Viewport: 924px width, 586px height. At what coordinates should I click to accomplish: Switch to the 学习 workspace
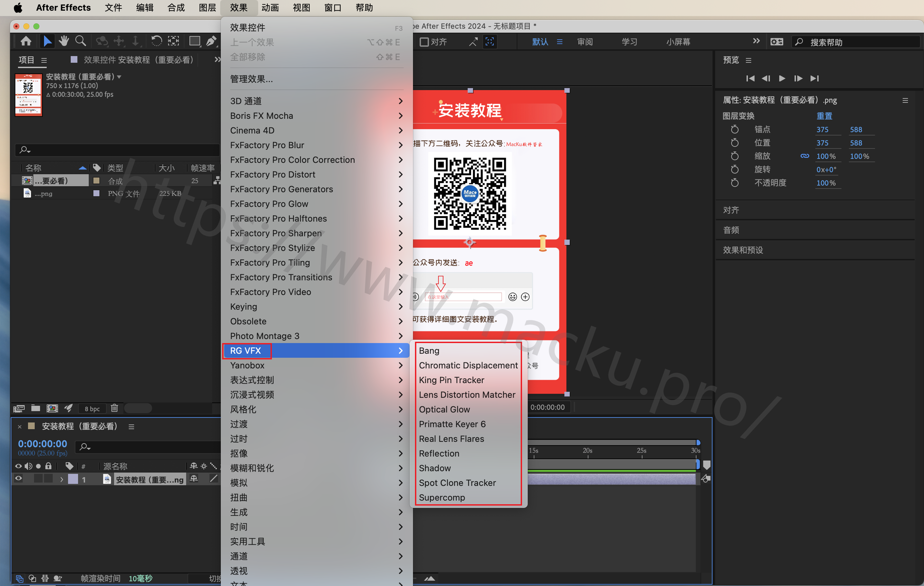629,41
